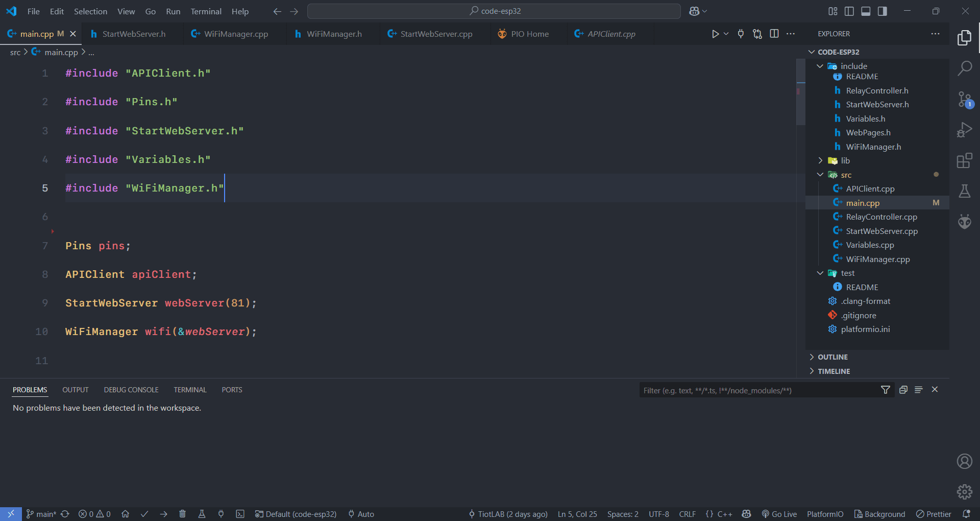
Task: Open the Search view in activity bar
Action: coord(964,68)
